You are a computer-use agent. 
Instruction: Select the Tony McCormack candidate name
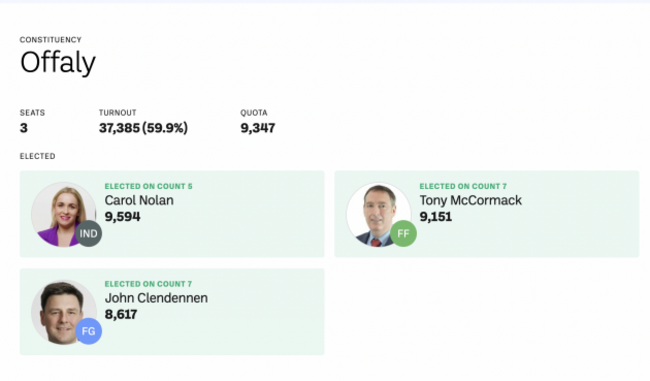pos(471,201)
